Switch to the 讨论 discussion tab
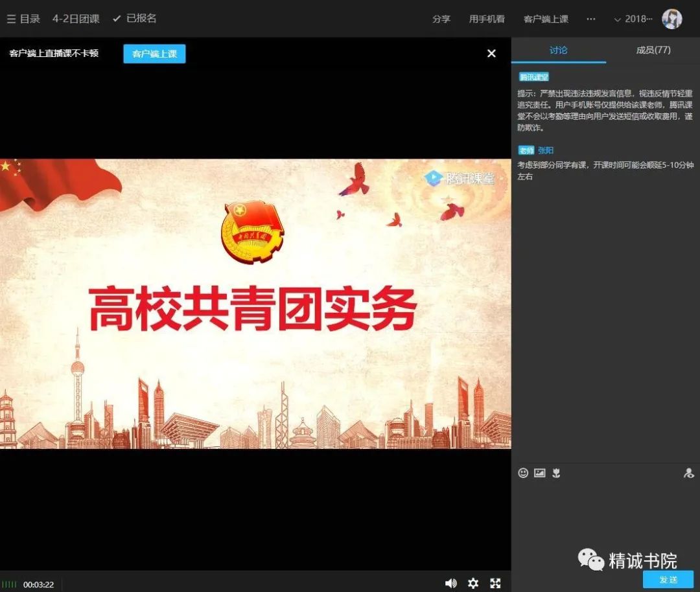This screenshot has width=700, height=592. click(x=558, y=50)
